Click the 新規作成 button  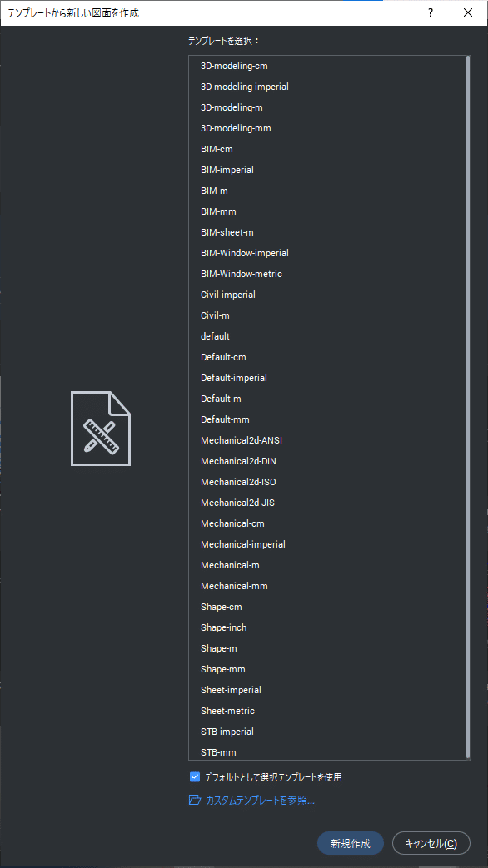tap(350, 844)
